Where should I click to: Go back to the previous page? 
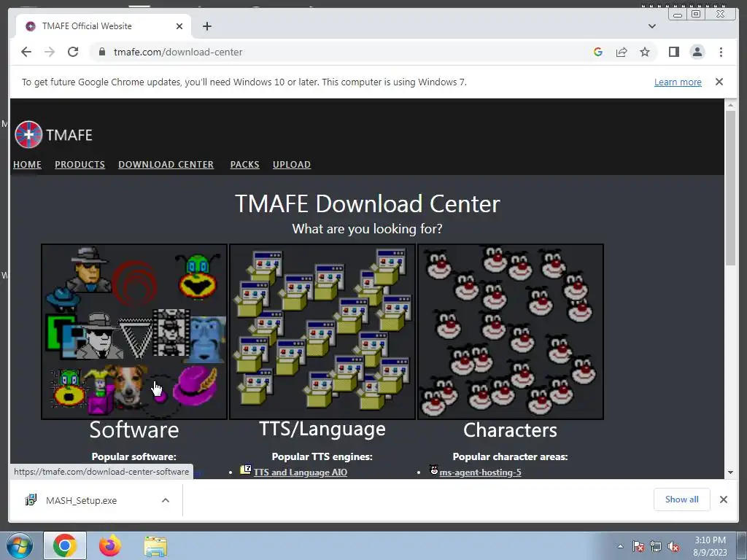(26, 52)
